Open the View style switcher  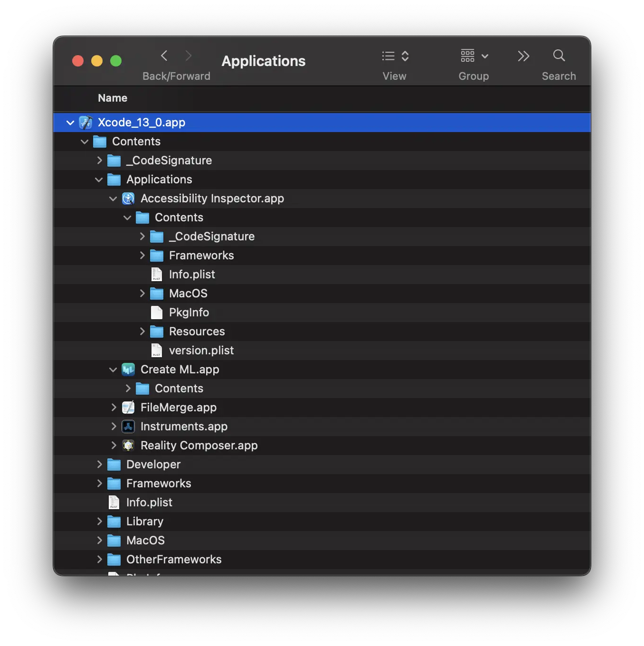click(x=395, y=56)
